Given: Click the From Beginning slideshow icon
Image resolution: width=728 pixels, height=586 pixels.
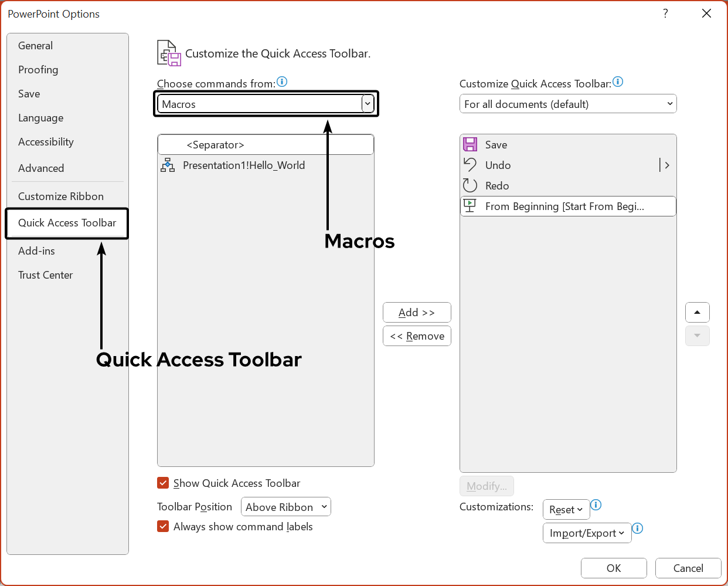Looking at the screenshot, I should click(470, 206).
